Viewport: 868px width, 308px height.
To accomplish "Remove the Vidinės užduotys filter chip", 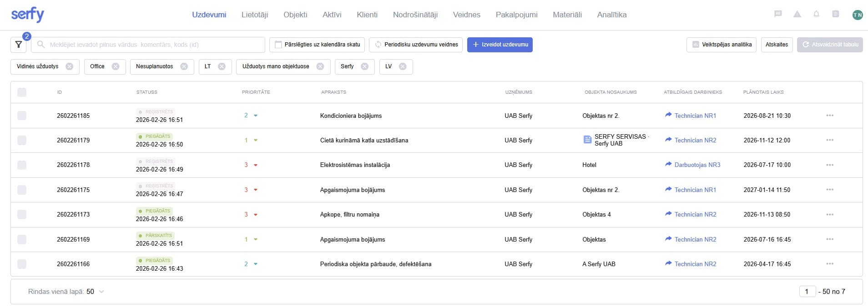I will [69, 66].
